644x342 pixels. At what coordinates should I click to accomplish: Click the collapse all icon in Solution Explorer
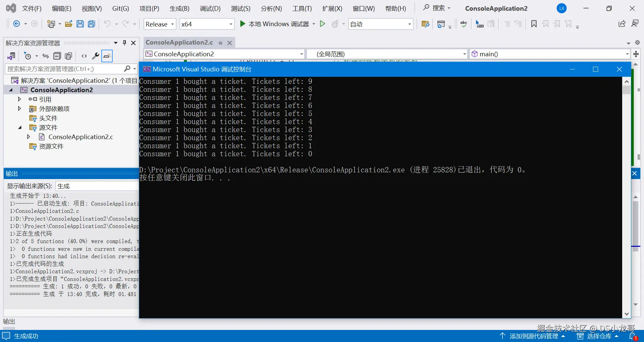tap(57, 56)
